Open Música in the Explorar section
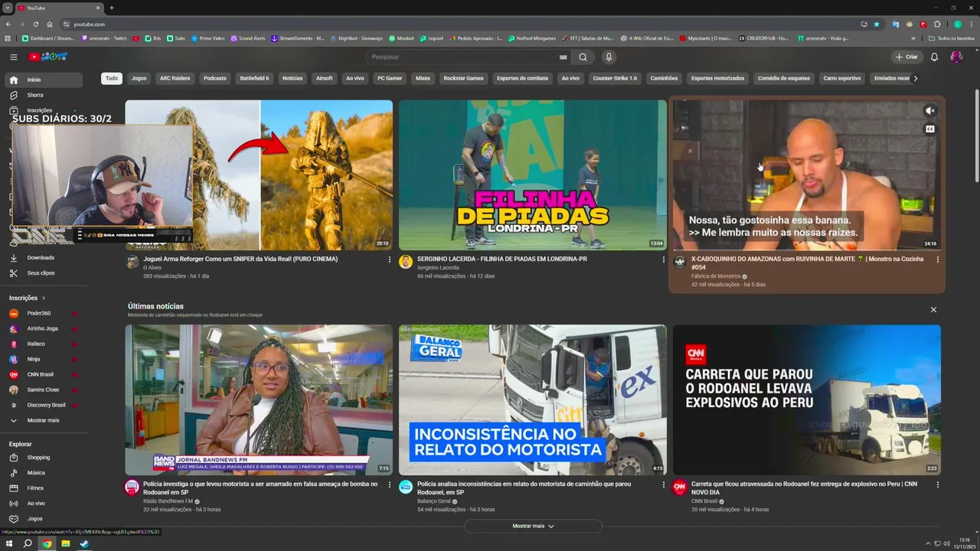Viewport: 980px width, 551px height. click(43, 473)
